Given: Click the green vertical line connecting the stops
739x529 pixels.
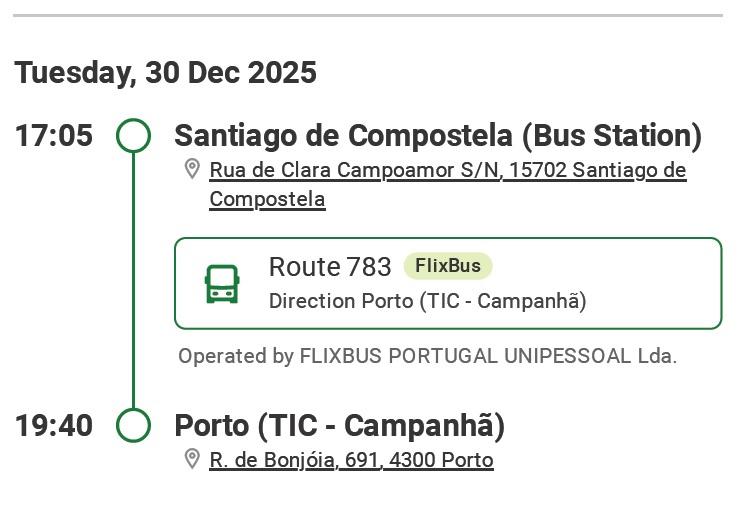Looking at the screenshot, I should point(133,280).
